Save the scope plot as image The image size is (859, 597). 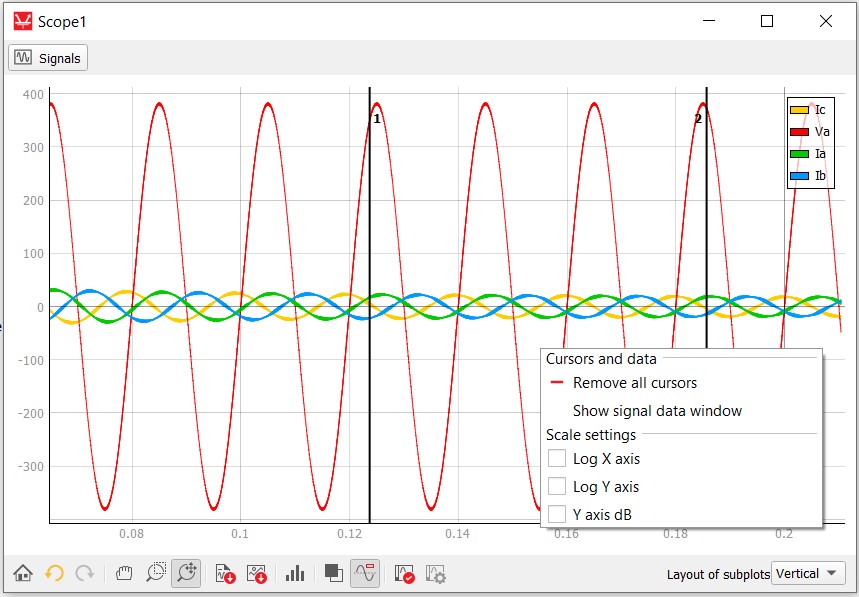(x=257, y=574)
